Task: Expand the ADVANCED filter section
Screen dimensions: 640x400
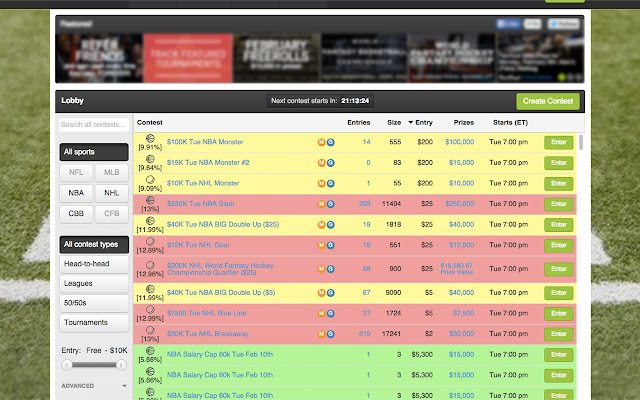Action: 94,386
